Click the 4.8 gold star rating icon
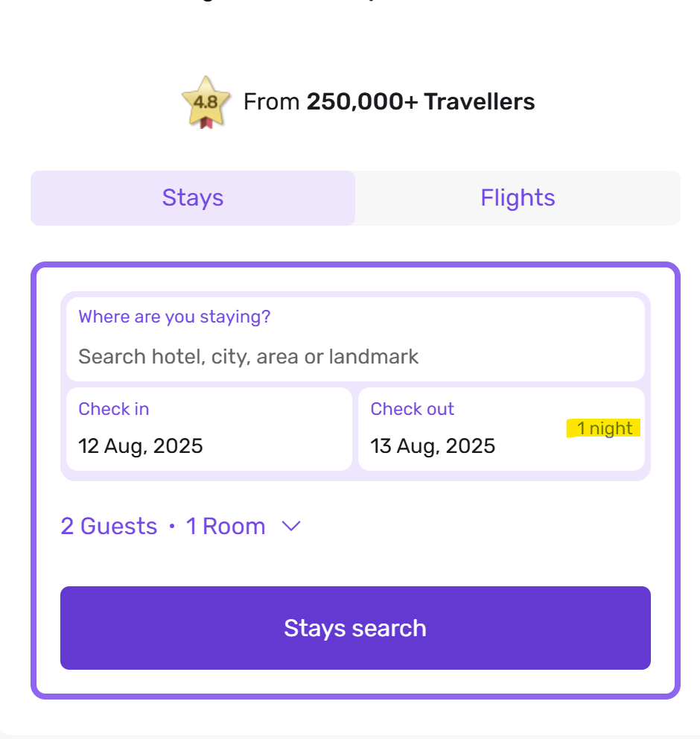Screen dimensions: 700x739 point(206,100)
